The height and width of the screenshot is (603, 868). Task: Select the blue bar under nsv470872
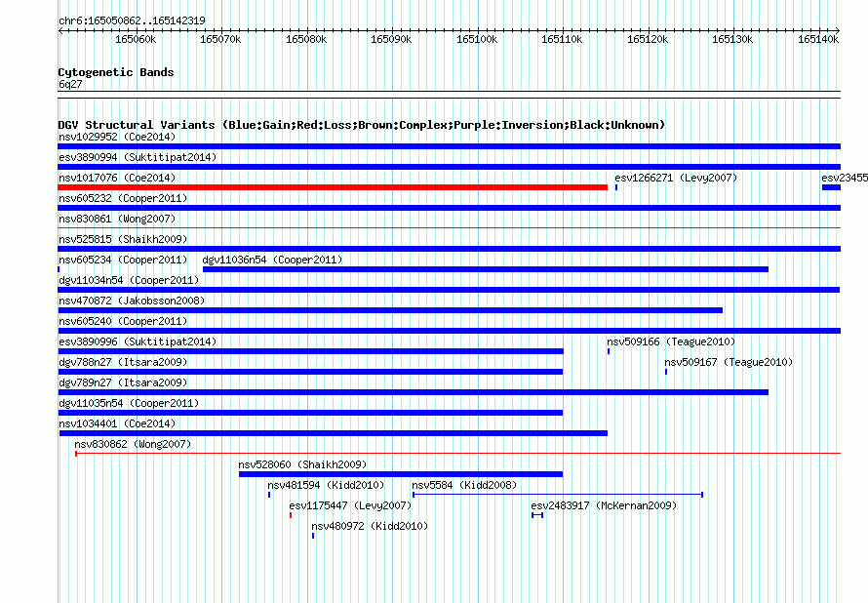[x=390, y=310]
